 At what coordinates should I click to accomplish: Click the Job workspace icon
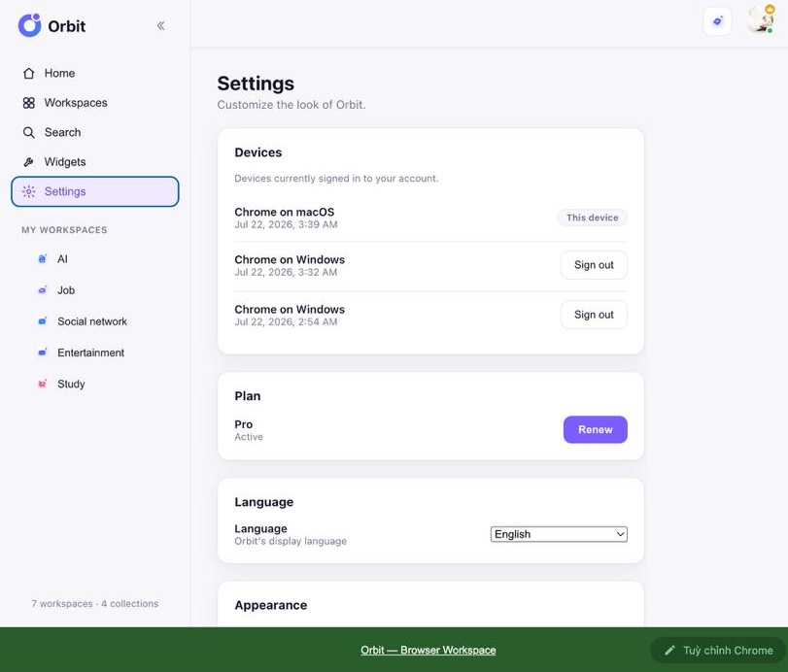[x=42, y=289]
